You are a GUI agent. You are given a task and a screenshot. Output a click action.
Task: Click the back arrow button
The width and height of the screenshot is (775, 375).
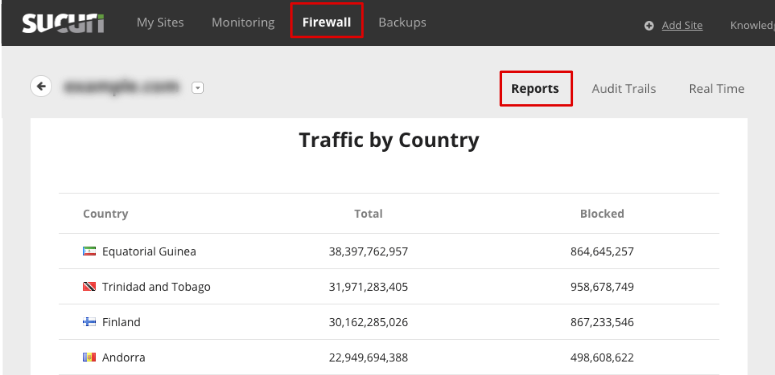pos(42,86)
